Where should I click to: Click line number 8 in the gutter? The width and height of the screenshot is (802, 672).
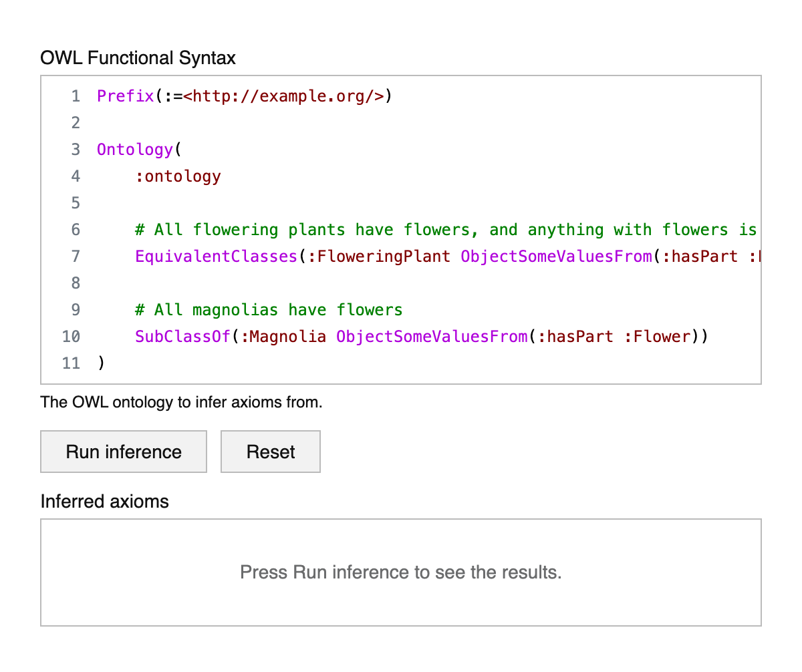click(76, 283)
